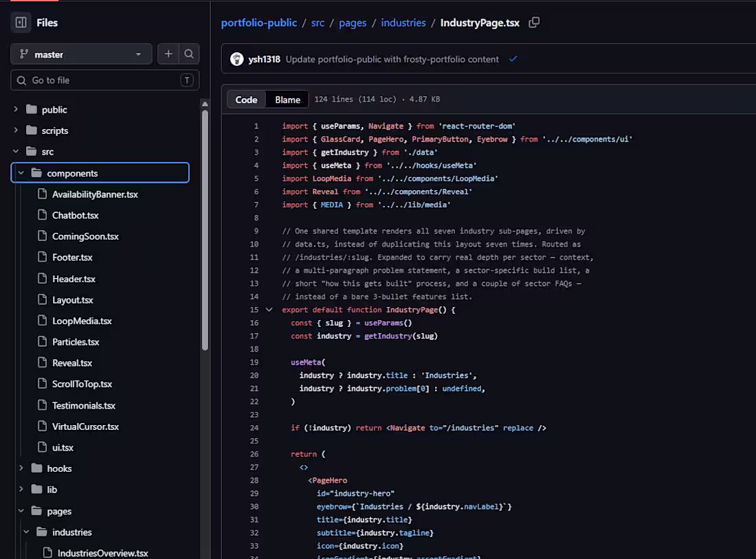This screenshot has width=756, height=559.
Task: Click the file icon next to Chatbot.tsx
Action: click(43, 215)
